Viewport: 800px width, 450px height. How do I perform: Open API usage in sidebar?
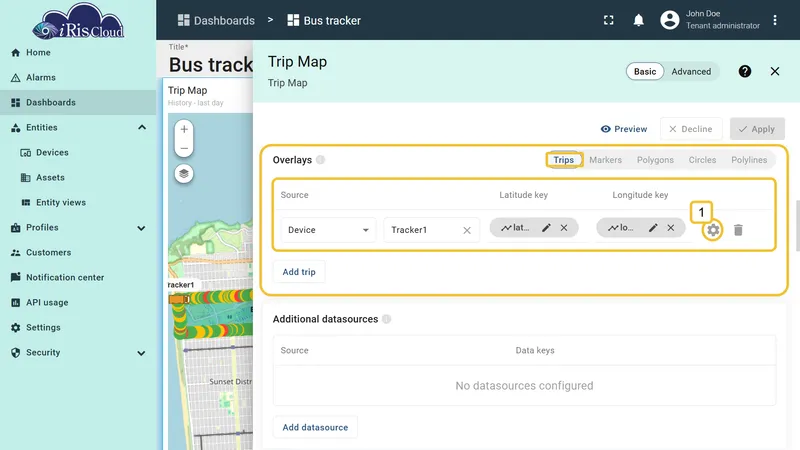(78, 303)
